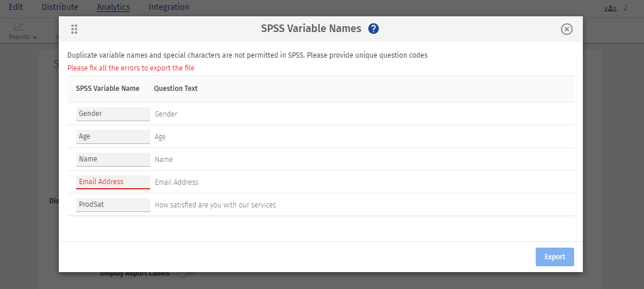The image size is (644, 289).
Task: Edit the red Email Address variable field
Action: click(x=113, y=182)
